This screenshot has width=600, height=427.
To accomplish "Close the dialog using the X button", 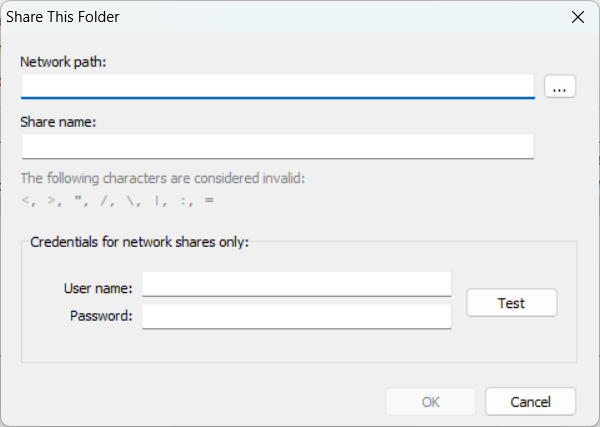I will [577, 17].
